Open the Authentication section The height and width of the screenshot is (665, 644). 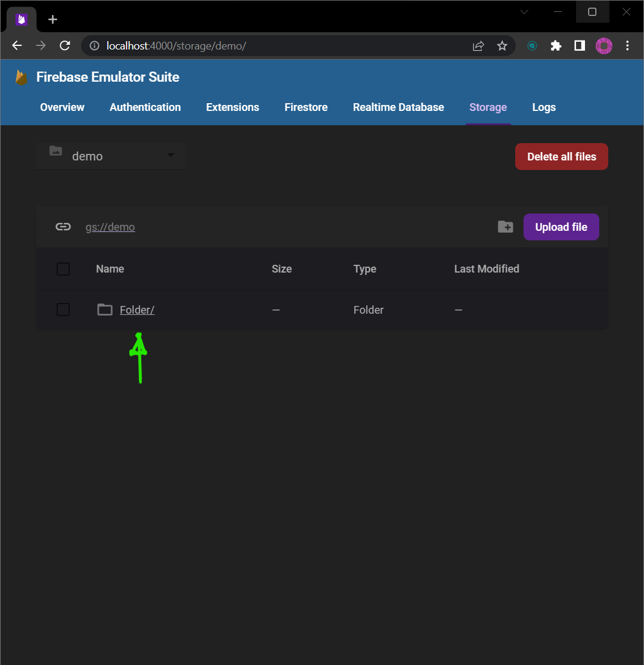[145, 107]
